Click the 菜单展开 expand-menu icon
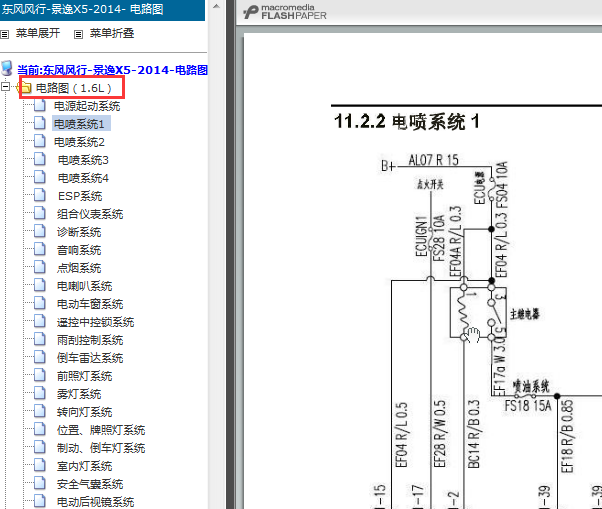The height and width of the screenshot is (509, 602). 5,35
